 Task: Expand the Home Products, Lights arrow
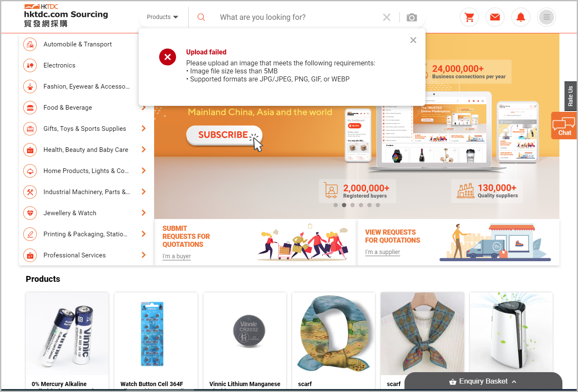144,170
